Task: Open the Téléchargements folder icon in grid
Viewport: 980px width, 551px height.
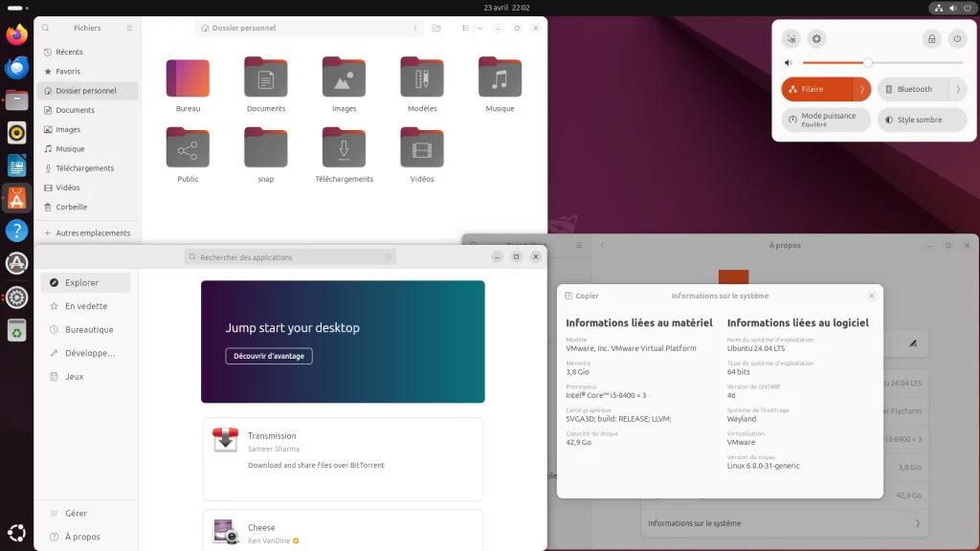Action: [x=344, y=148]
